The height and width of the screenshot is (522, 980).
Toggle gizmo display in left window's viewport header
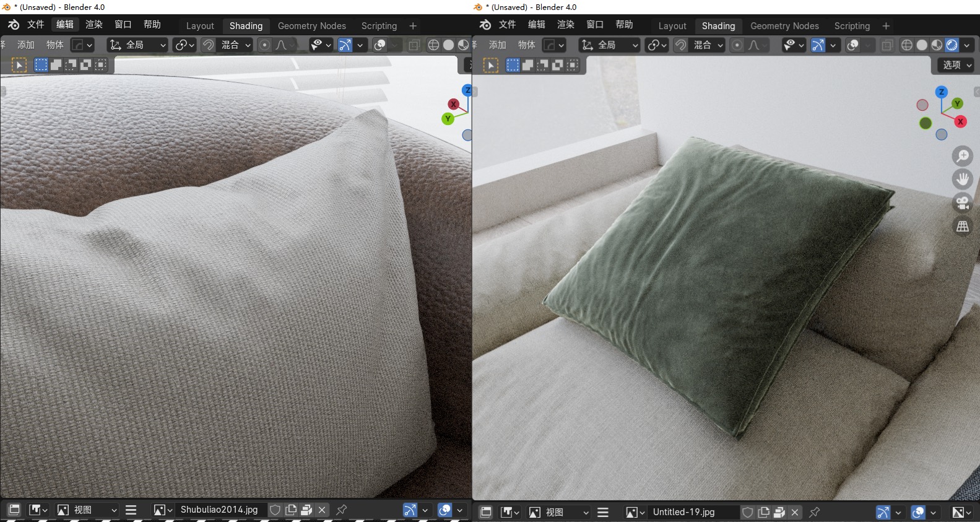coord(345,45)
